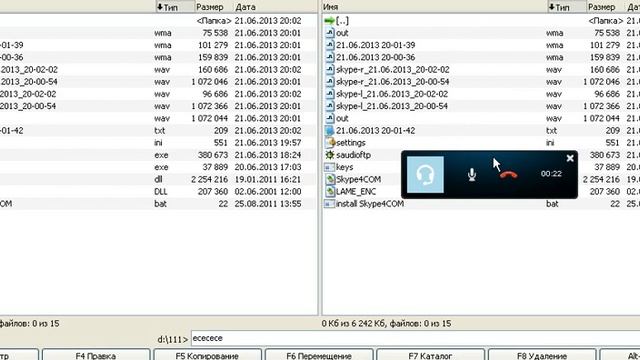Select keys file name in right panel
The image size is (640, 360).
click(x=344, y=167)
